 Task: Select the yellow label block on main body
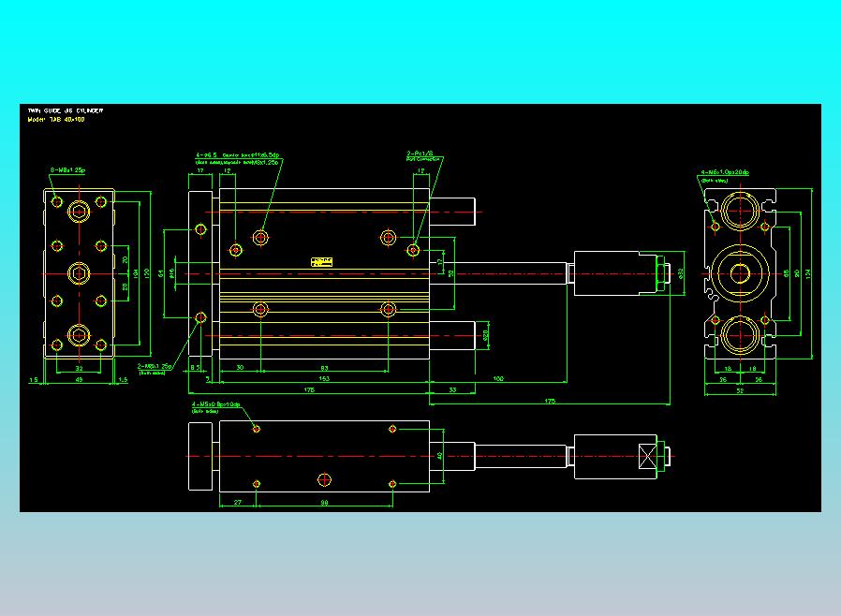[321, 261]
